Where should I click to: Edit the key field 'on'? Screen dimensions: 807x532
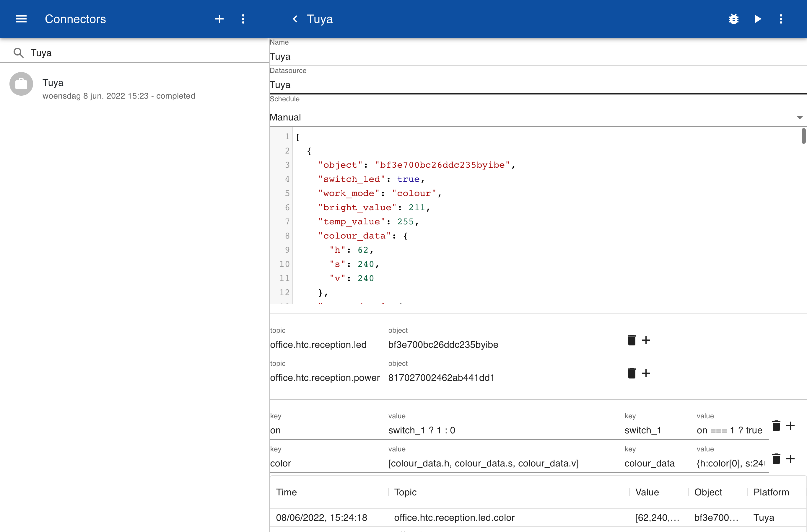[329, 430]
